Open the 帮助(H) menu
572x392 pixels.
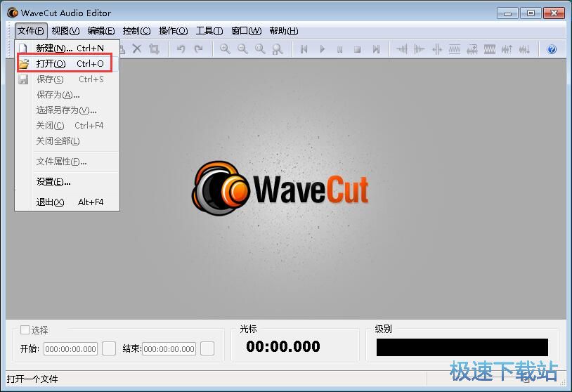click(284, 31)
